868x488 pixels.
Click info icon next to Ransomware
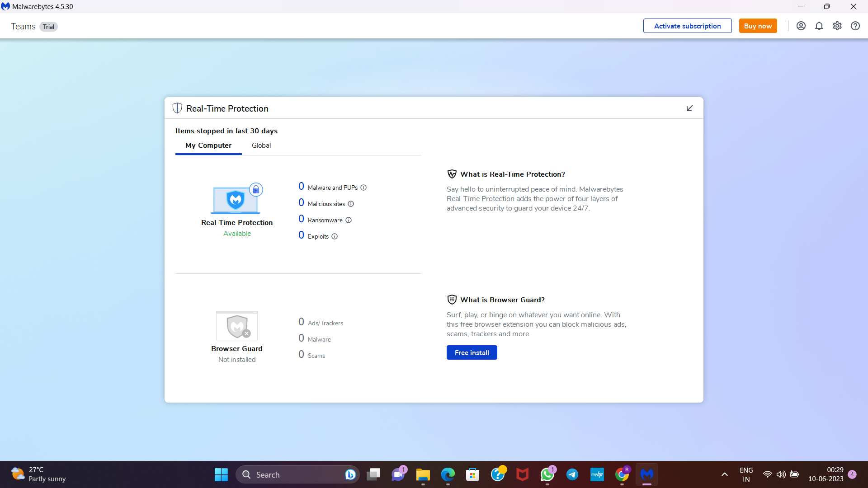(x=349, y=220)
